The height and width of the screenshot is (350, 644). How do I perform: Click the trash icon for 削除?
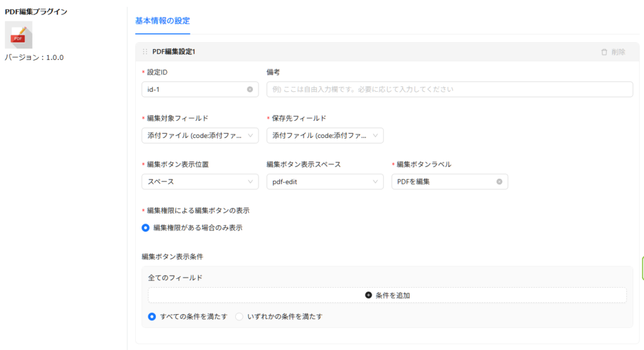[604, 52]
